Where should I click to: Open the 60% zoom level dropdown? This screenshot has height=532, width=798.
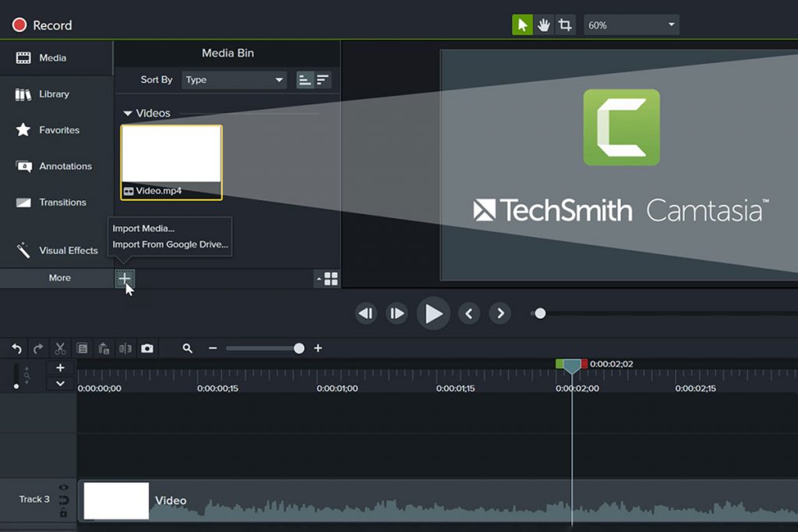[x=631, y=24]
